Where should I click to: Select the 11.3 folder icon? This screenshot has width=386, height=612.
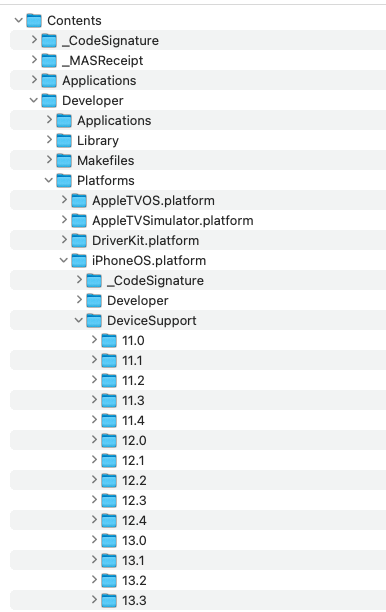pos(109,400)
